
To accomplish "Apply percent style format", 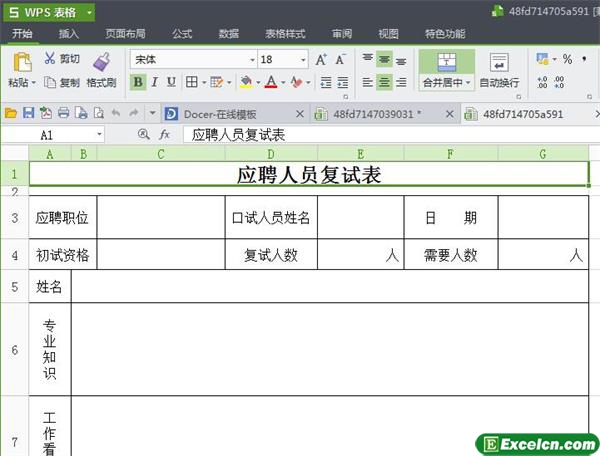I will pos(567,59).
